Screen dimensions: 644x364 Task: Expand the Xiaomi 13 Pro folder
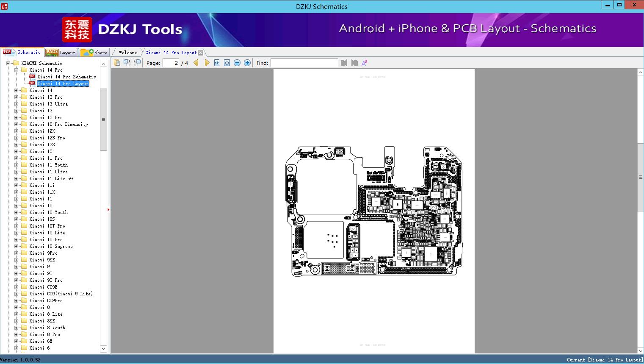pyautogui.click(x=16, y=97)
